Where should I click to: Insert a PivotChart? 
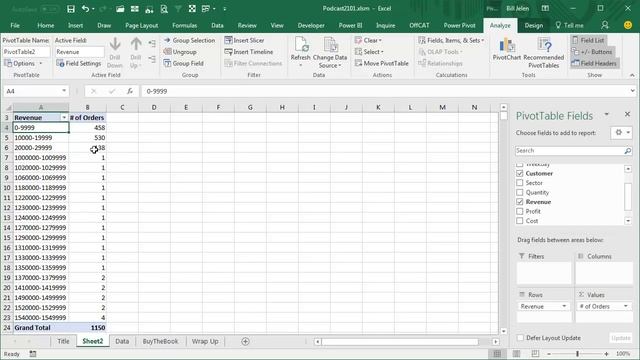tap(507, 49)
